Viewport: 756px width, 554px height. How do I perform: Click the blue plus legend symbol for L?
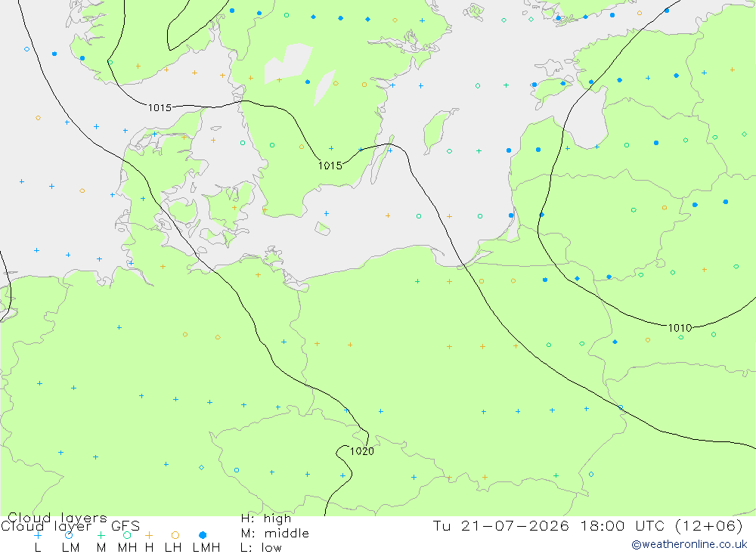[x=38, y=535]
